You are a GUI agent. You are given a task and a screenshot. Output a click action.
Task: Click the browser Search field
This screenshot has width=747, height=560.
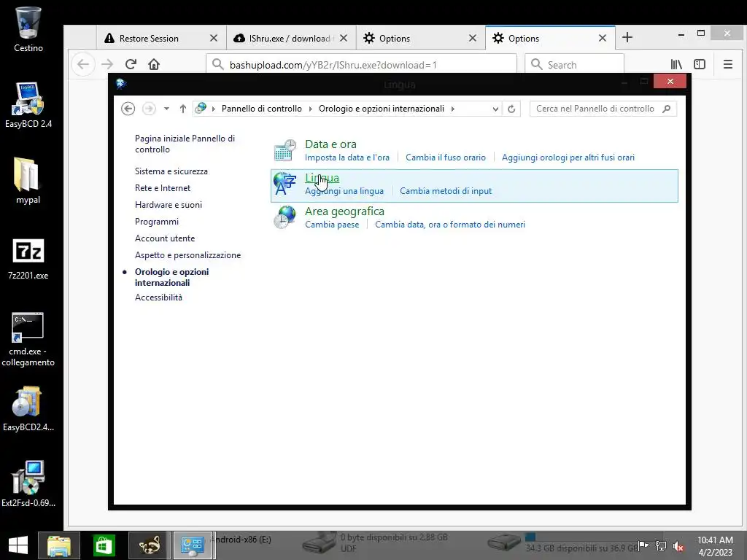pyautogui.click(x=574, y=64)
